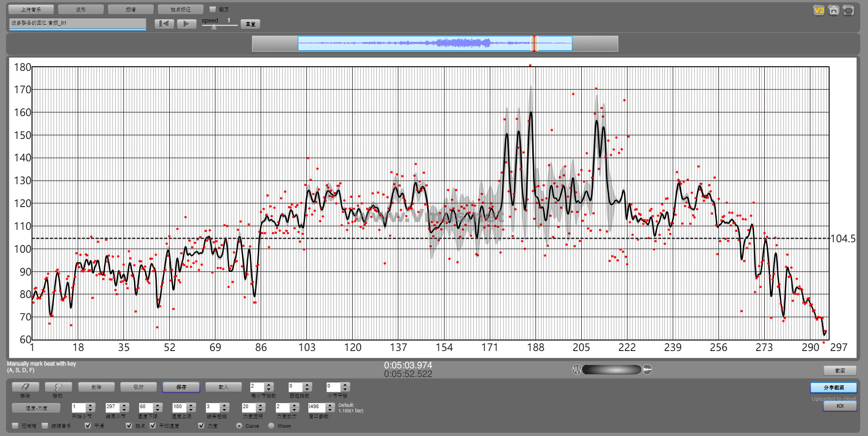
Task: Click the 保存 save button
Action: (x=181, y=387)
